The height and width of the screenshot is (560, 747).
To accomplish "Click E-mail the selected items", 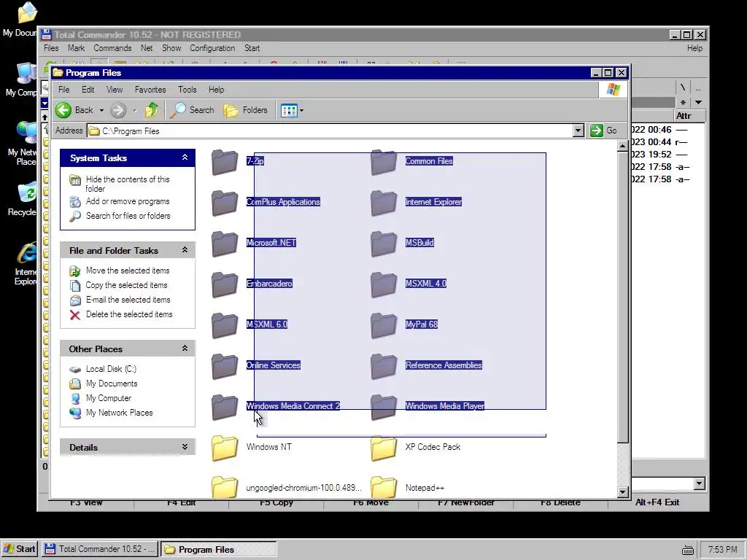I will [128, 300].
